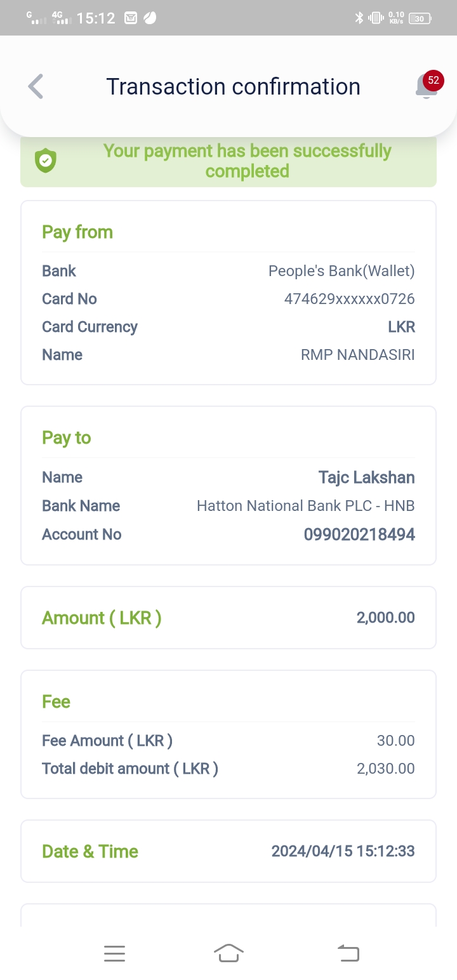Tap the Pay from section heading
This screenshot has width=457, height=980.
[x=77, y=232]
